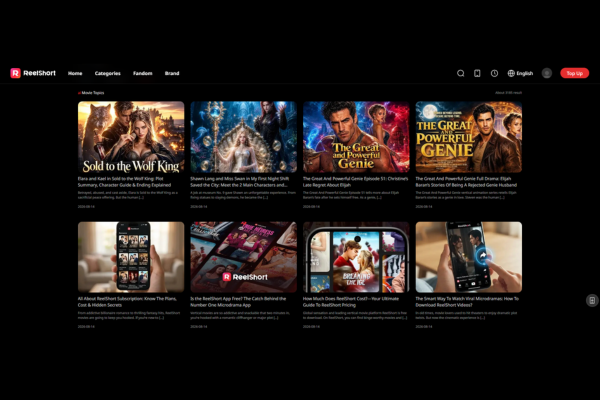Open the watch history clock icon

pyautogui.click(x=494, y=73)
